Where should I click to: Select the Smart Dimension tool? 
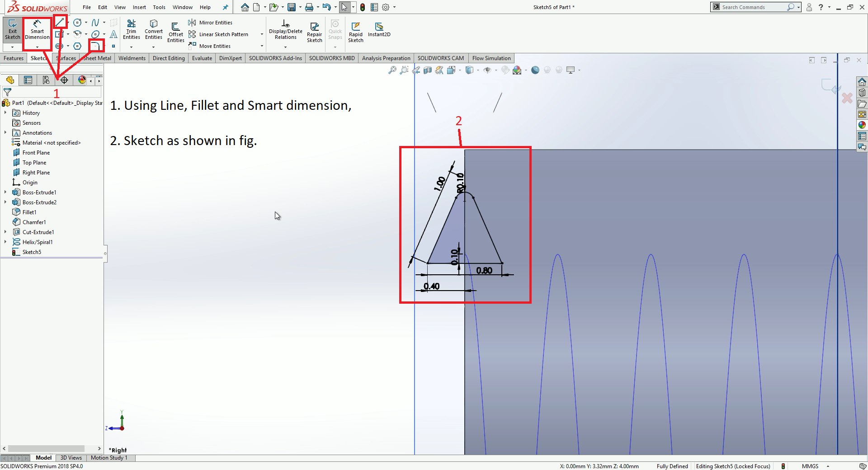click(x=37, y=30)
